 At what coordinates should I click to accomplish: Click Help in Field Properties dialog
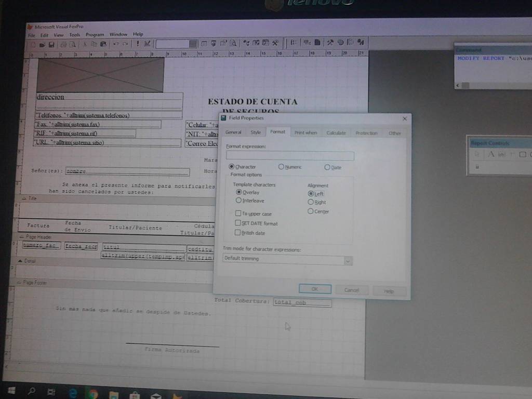(389, 291)
